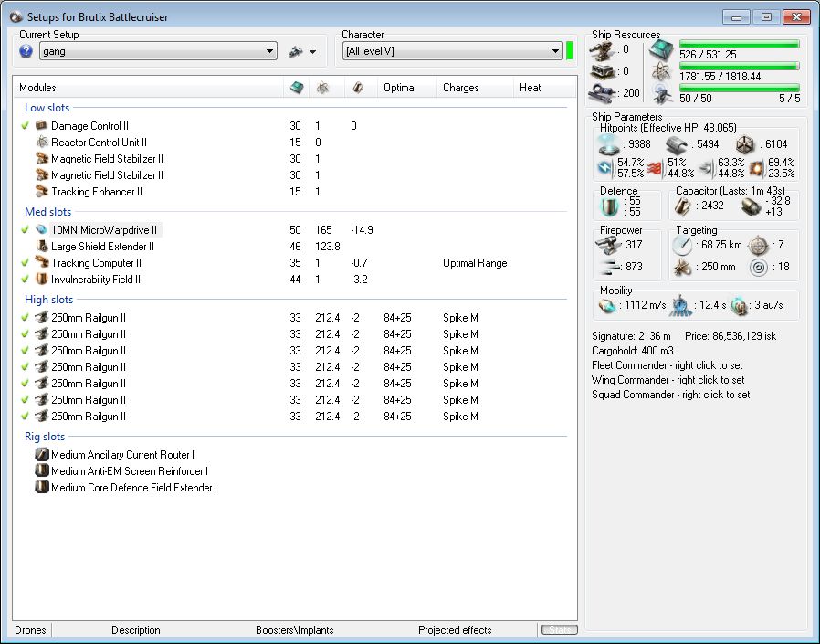Toggle Invulnerability Field II active checkmark
Image resolution: width=820 pixels, height=644 pixels.
pyautogui.click(x=25, y=280)
